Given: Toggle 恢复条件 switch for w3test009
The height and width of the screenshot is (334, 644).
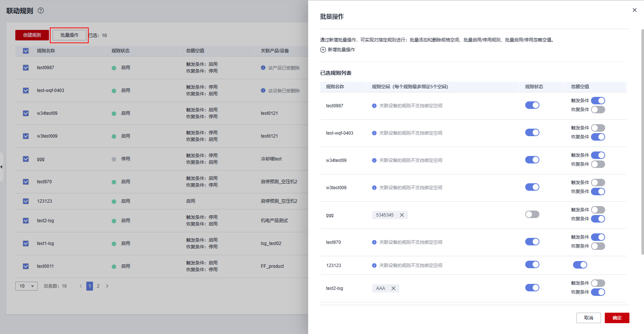Looking at the screenshot, I should pos(598,191).
